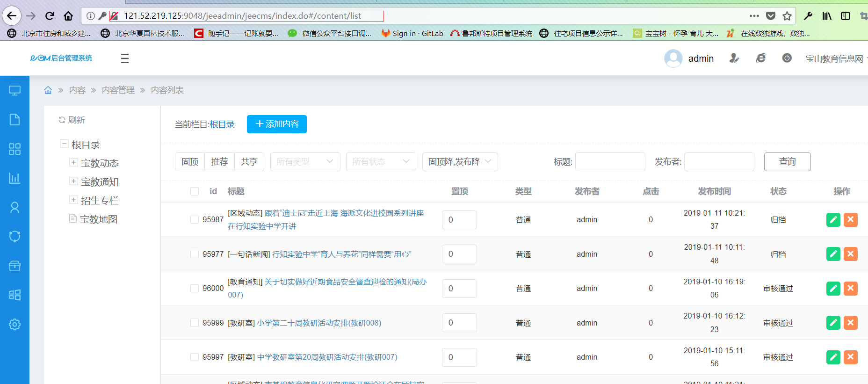Click the green edit icon for article 95987
The width and height of the screenshot is (868, 384).
tap(833, 220)
